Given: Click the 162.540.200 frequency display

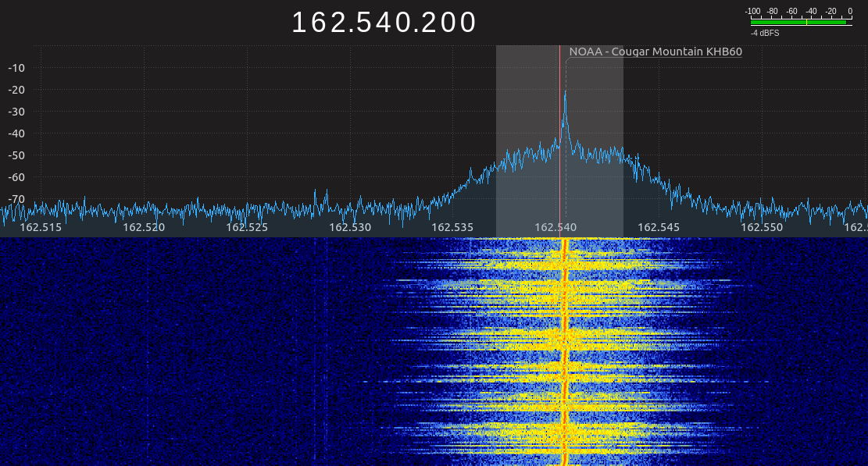Looking at the screenshot, I should (384, 23).
